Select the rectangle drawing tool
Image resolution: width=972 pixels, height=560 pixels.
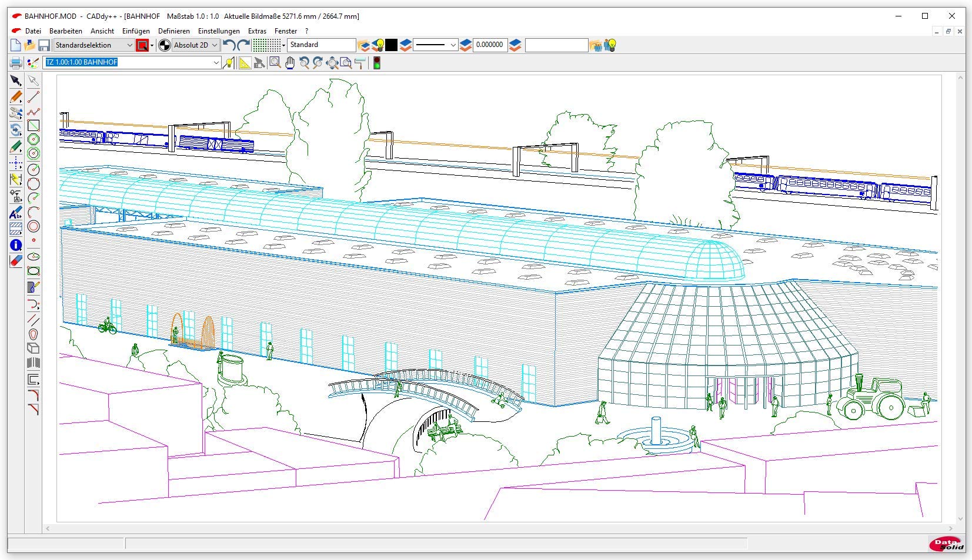tap(34, 126)
